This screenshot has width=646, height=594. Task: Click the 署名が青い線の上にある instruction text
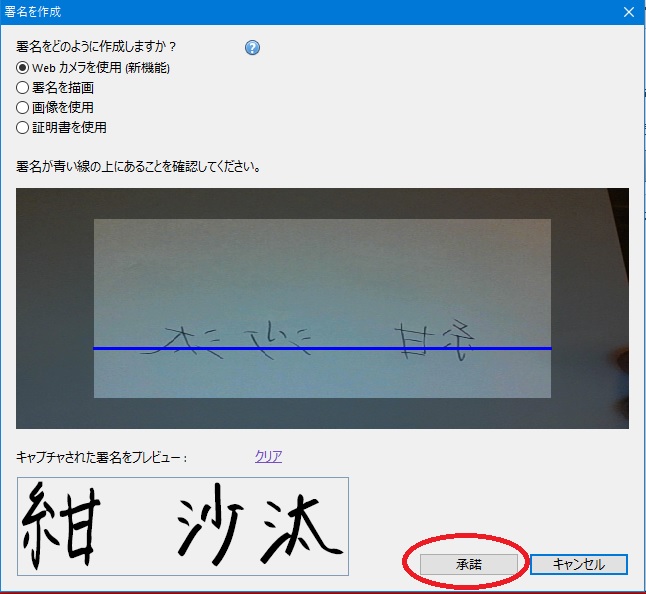[x=139, y=166]
